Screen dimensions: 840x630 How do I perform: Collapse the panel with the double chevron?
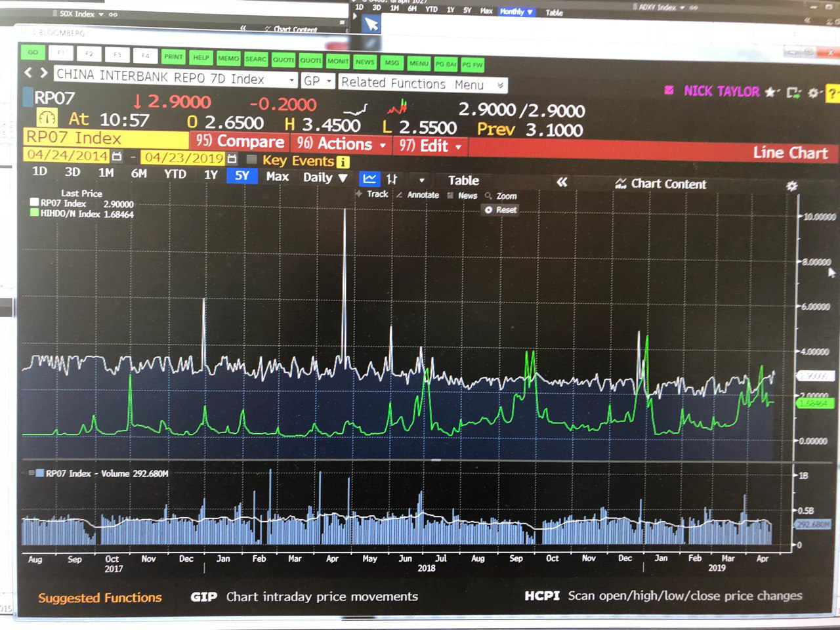562,182
